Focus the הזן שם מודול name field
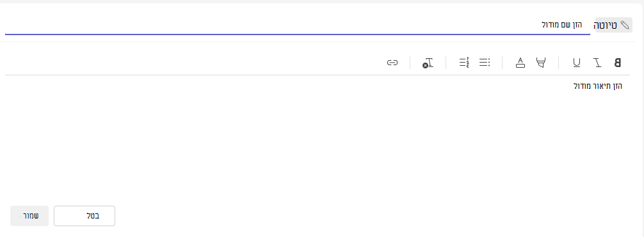The height and width of the screenshot is (237, 644). [x=298, y=26]
